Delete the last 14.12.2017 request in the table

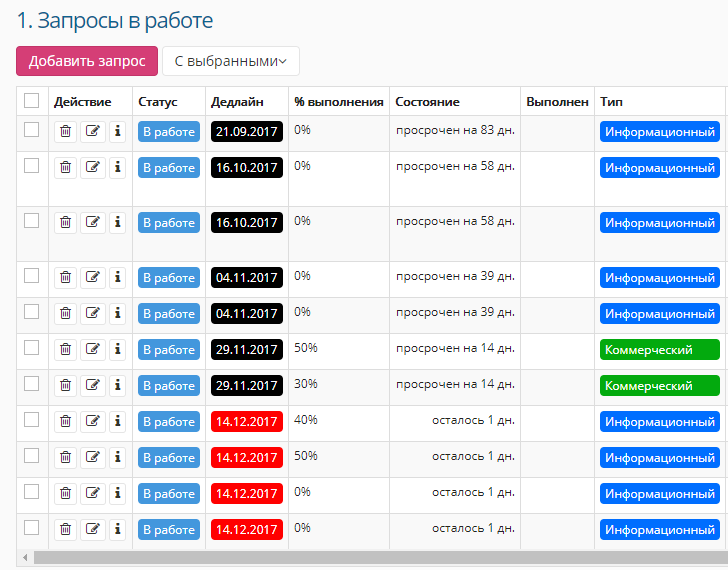65,530
